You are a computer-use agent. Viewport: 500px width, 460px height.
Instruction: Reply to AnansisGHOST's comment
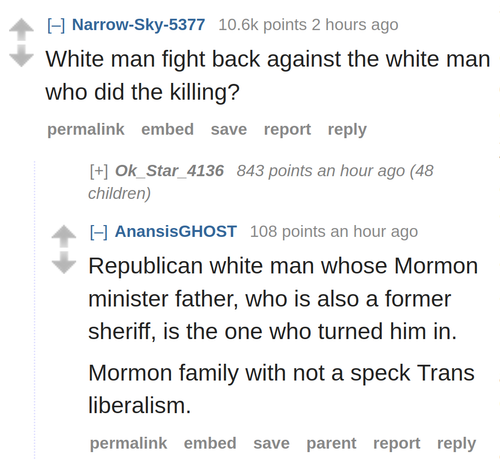click(x=456, y=444)
